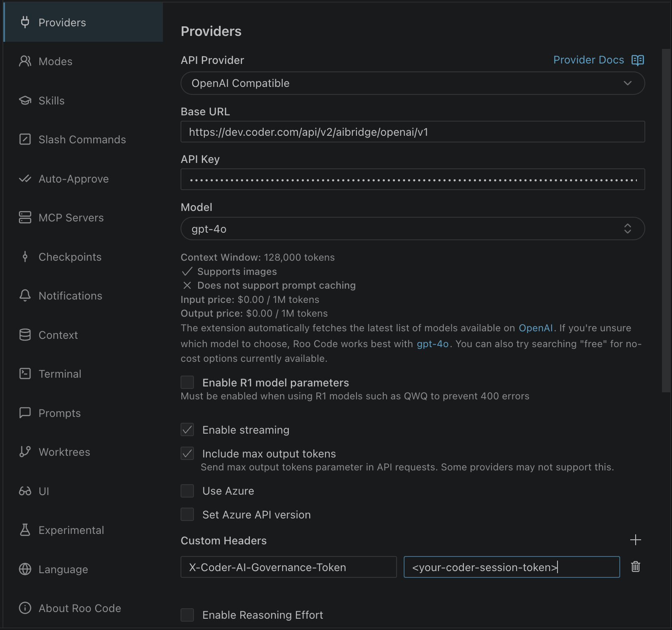
Task: Click the Modes sidebar icon
Action: (25, 61)
